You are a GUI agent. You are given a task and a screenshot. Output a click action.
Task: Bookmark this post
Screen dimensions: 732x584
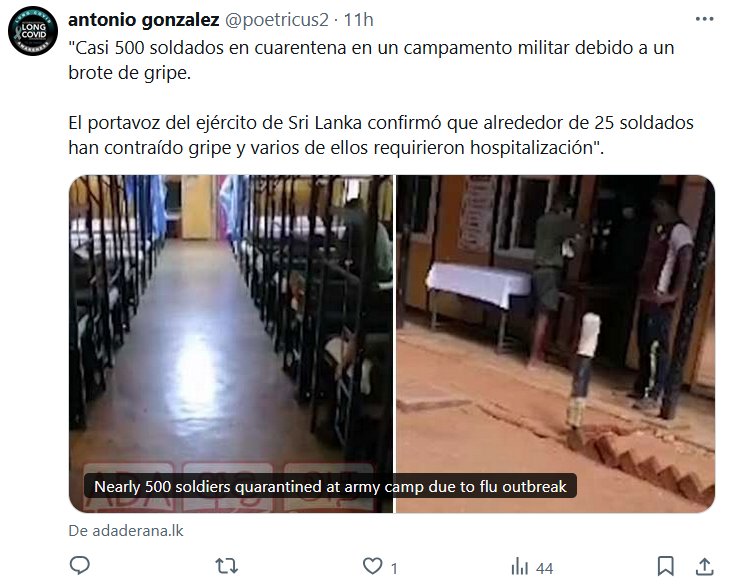pyautogui.click(x=665, y=566)
